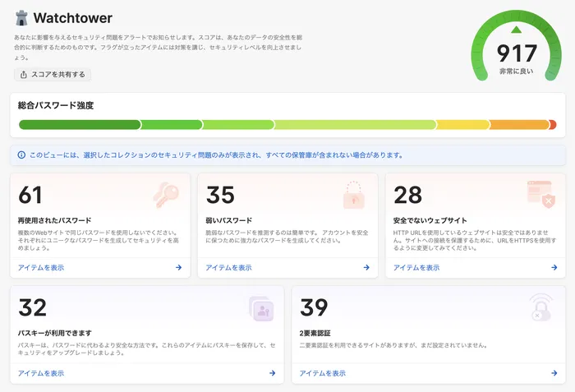
Task: Click the arrow icon on 再使用されたパスワード card
Action: 178,268
